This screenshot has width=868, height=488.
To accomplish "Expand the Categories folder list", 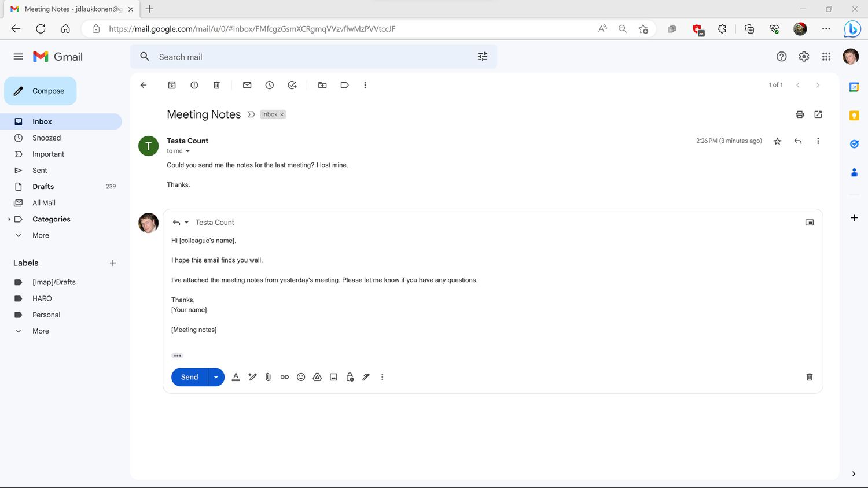I will [x=9, y=219].
